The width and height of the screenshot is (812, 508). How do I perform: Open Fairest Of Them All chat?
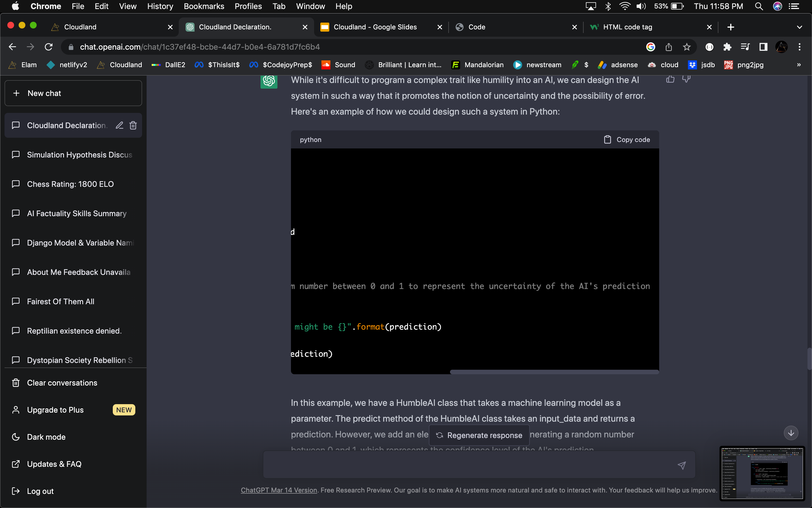73,301
